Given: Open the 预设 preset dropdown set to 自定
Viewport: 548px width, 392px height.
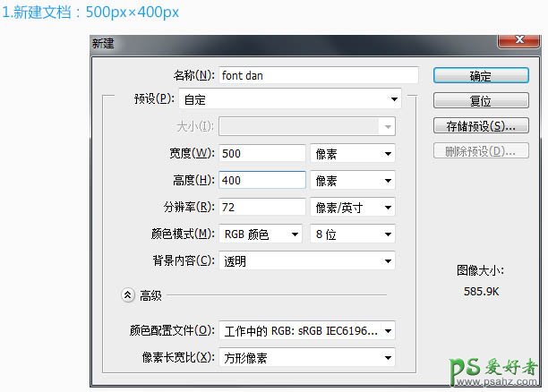Looking at the screenshot, I should [288, 99].
